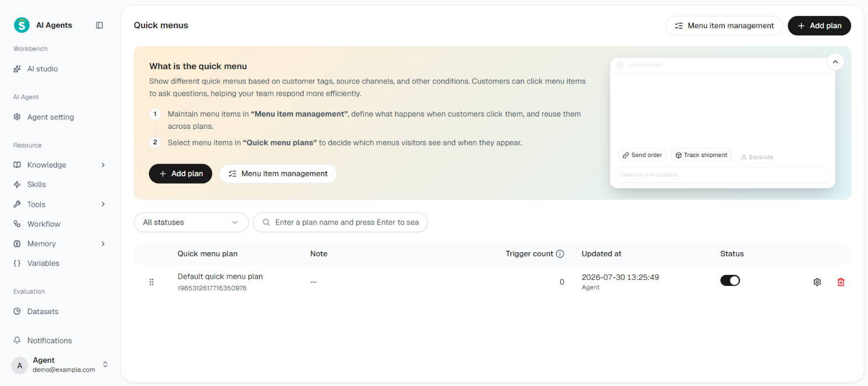The width and height of the screenshot is (868, 386).
Task: Click the Knowledge book icon
Action: 17,165
